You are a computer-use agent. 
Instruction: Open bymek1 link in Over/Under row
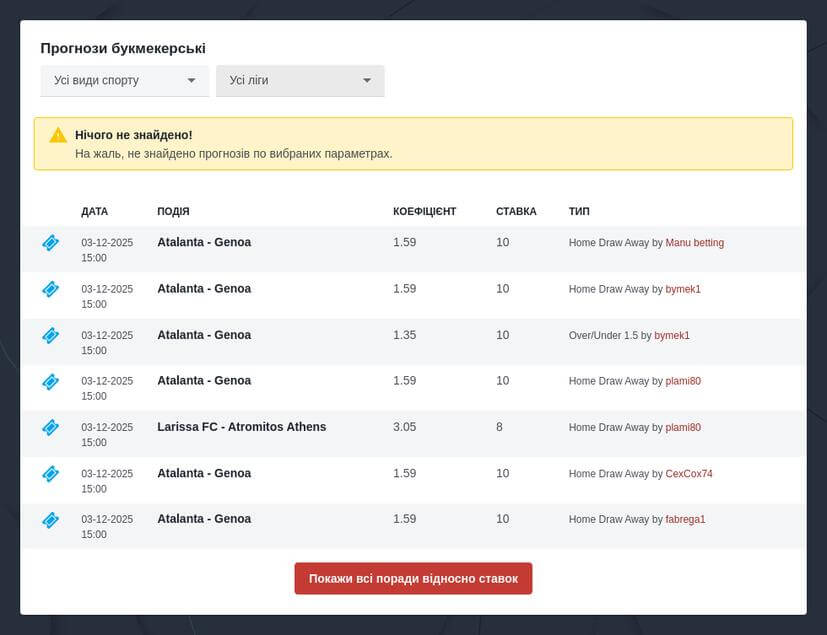pyautogui.click(x=672, y=336)
